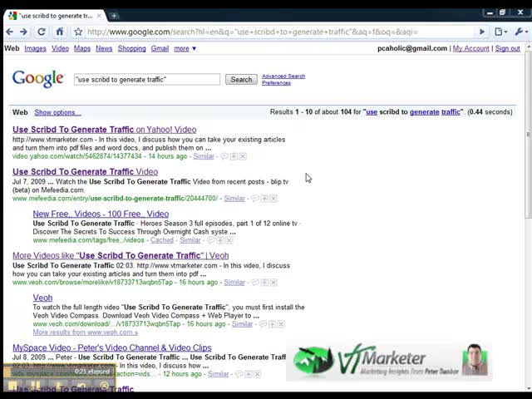Click the vertical page scrollbar thumb
The height and width of the screenshot is (399, 532).
pyautogui.click(x=529, y=134)
